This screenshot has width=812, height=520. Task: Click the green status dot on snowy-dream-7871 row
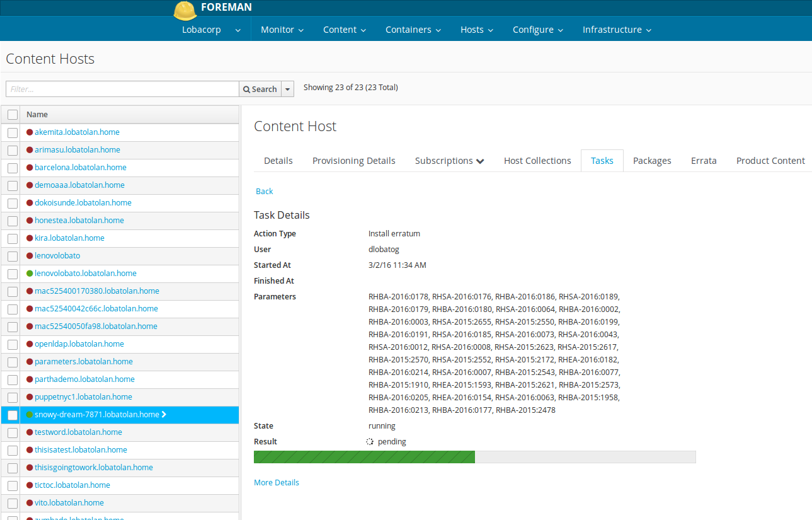click(30, 415)
